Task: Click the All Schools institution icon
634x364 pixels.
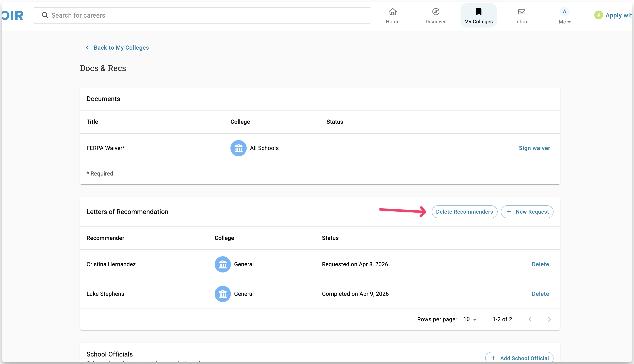Action: [x=238, y=148]
